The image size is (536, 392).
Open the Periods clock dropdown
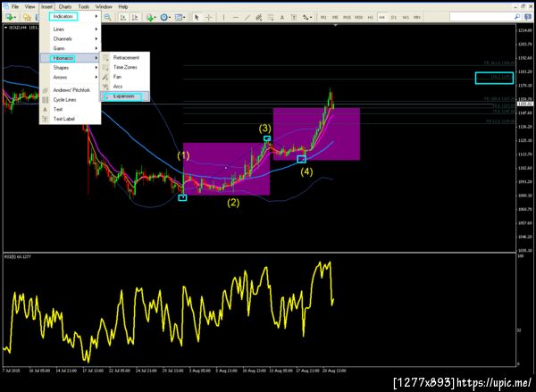pyautogui.click(x=165, y=17)
